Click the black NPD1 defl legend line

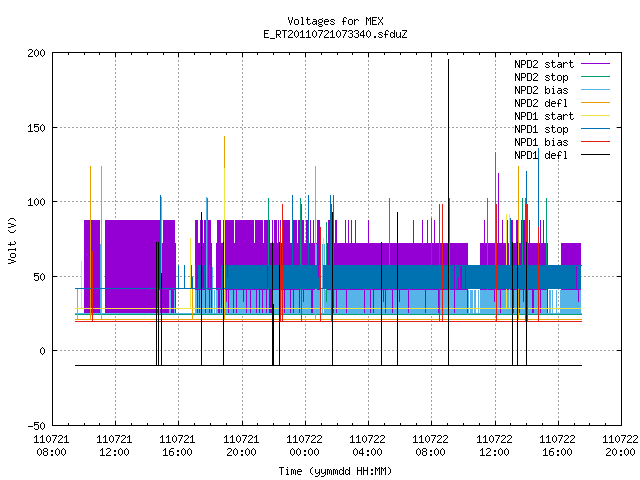[596, 155]
